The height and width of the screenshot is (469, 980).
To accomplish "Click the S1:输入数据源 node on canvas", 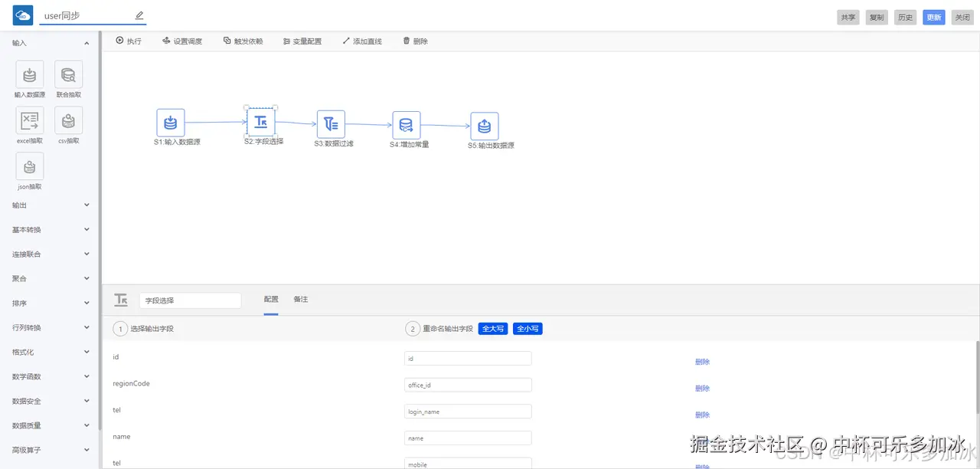I will [x=171, y=123].
